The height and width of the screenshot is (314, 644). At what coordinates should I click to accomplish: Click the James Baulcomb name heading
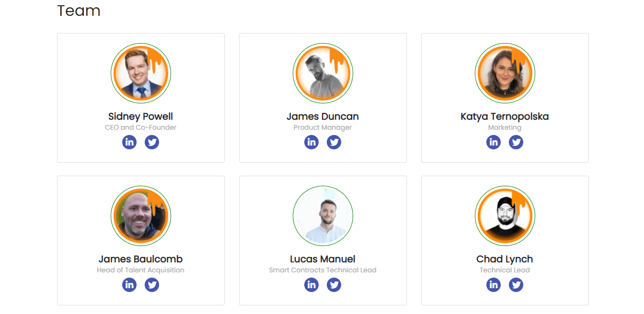point(141,259)
